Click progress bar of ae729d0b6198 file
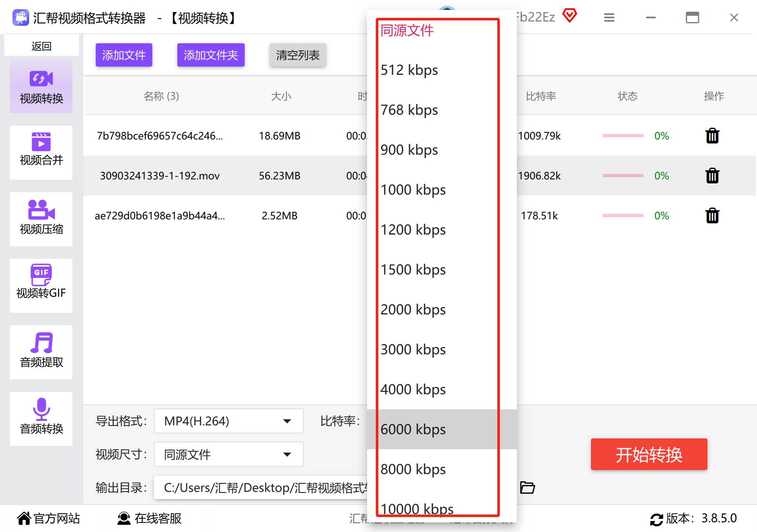 tap(623, 215)
